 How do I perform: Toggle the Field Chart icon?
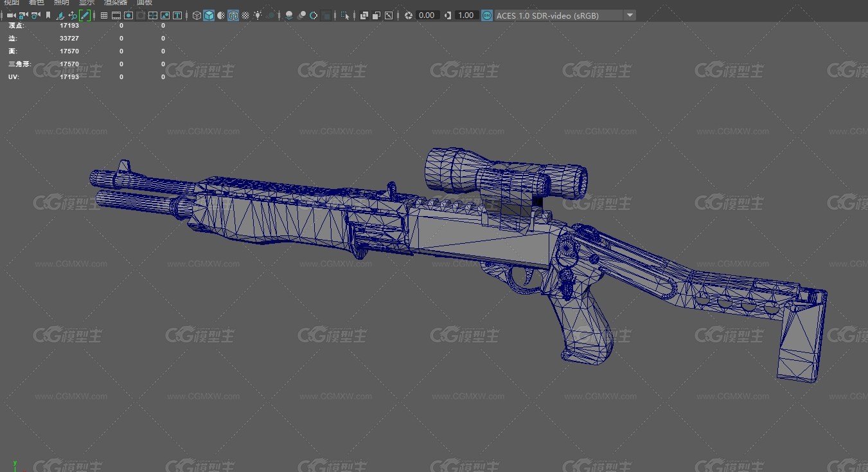click(152, 15)
